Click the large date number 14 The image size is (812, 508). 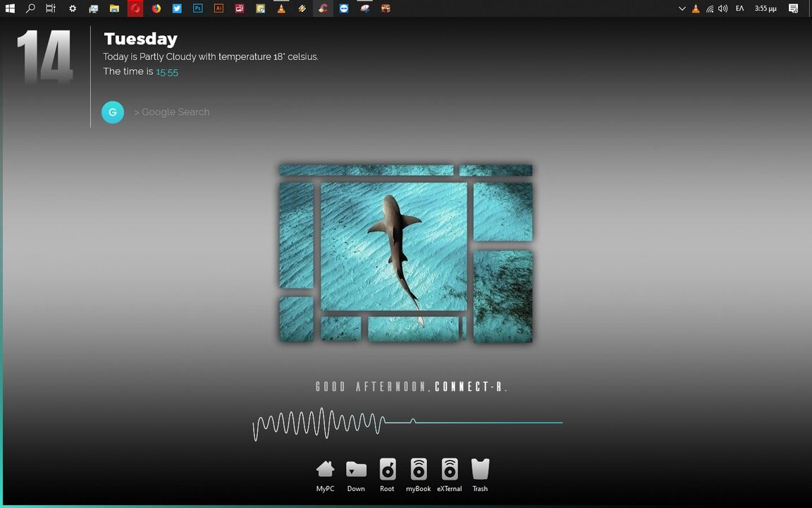44,56
